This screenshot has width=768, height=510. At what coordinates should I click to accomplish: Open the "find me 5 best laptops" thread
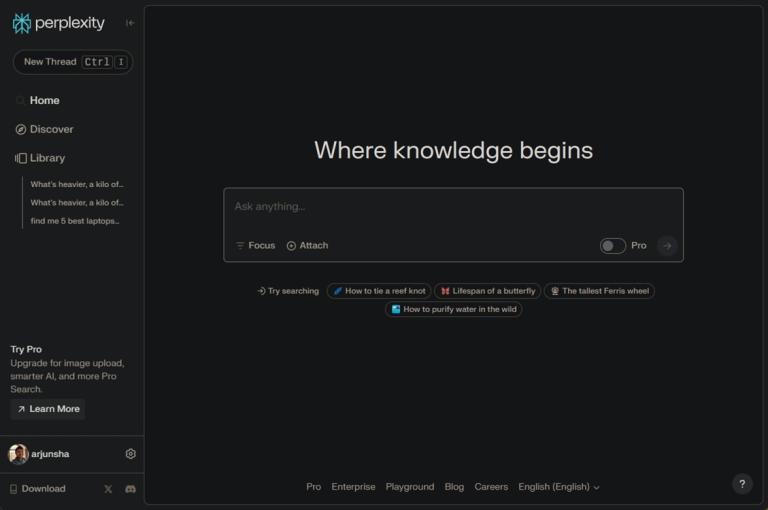[75, 221]
